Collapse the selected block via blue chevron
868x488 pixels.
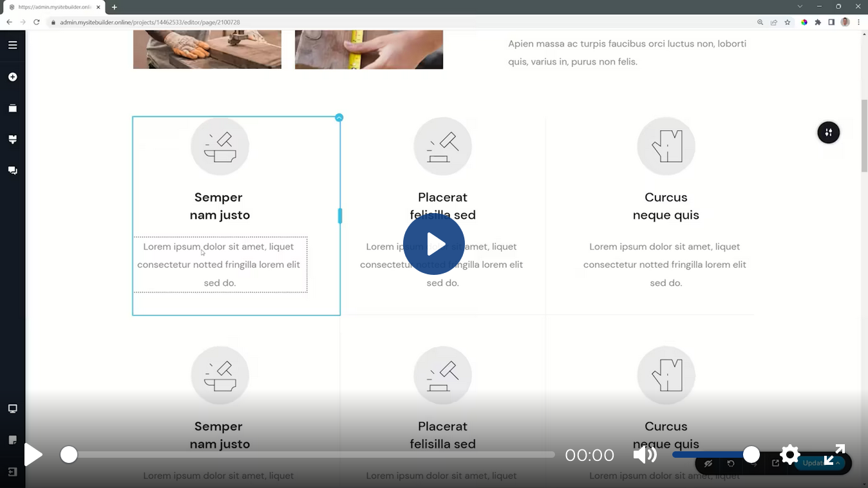pyautogui.click(x=339, y=118)
